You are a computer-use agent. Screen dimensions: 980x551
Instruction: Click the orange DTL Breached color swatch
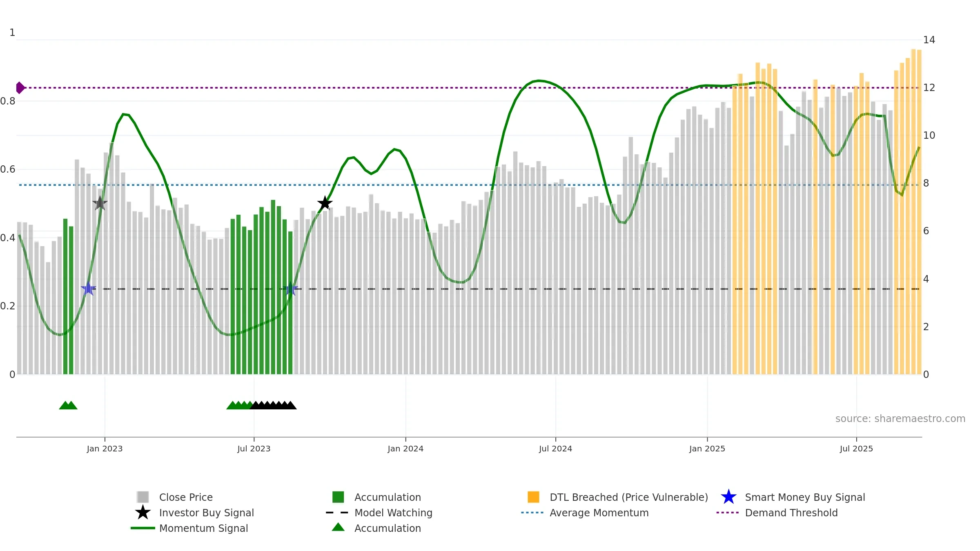point(533,497)
